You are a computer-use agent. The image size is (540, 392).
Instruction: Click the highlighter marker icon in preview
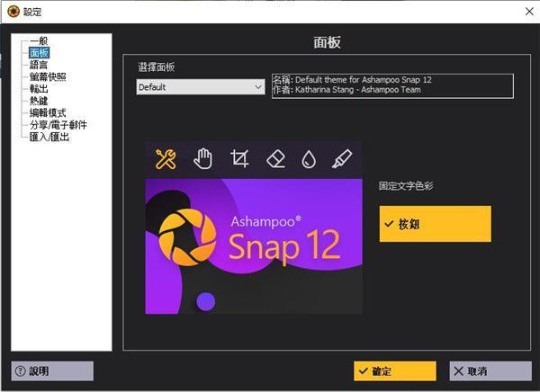(x=342, y=158)
